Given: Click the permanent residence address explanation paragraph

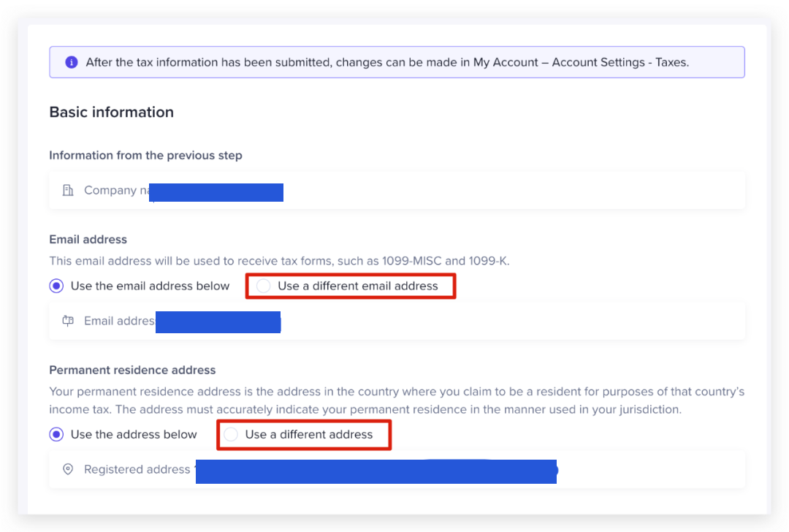Looking at the screenshot, I should point(396,400).
